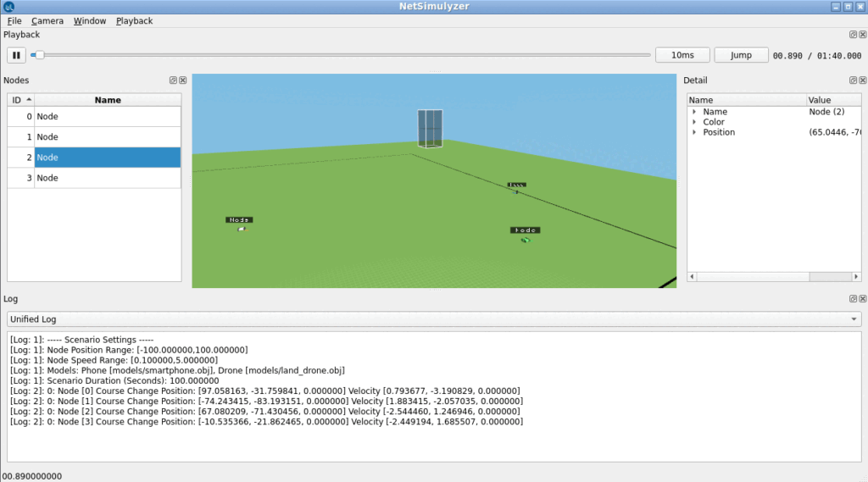This screenshot has width=868, height=482.
Task: Float the Playback panel
Action: pyautogui.click(x=853, y=35)
